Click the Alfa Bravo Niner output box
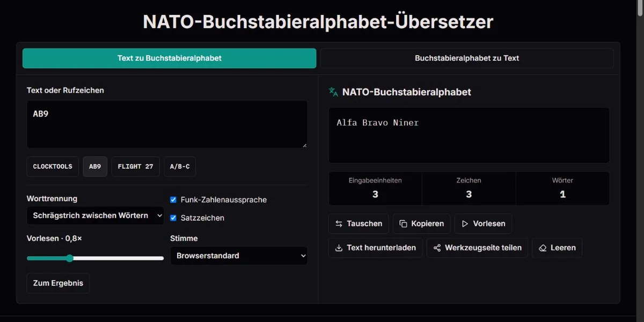This screenshot has height=322, width=644. (469, 135)
